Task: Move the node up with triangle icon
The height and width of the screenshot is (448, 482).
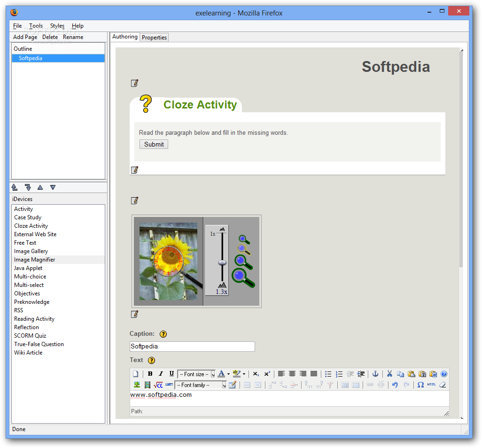Action: tap(40, 187)
